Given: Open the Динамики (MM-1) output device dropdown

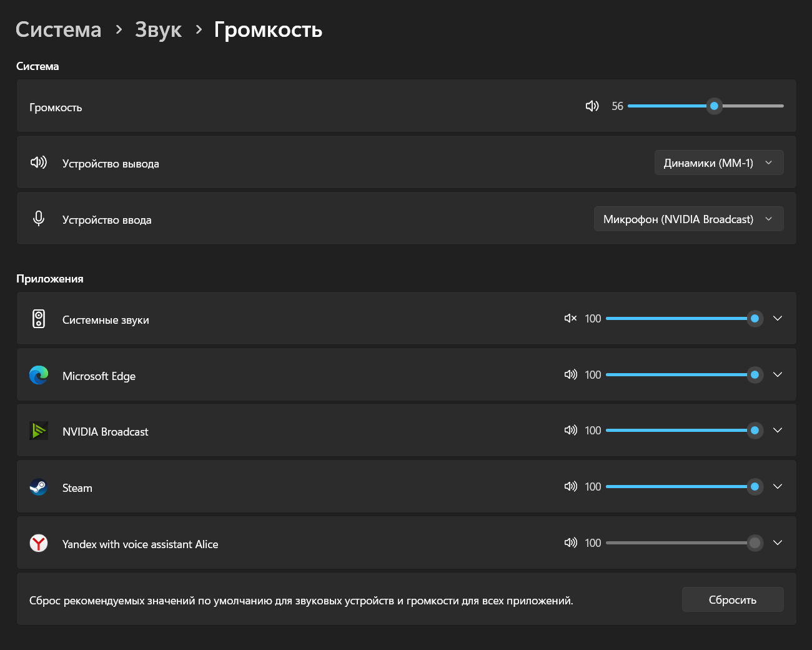Looking at the screenshot, I should click(x=719, y=162).
